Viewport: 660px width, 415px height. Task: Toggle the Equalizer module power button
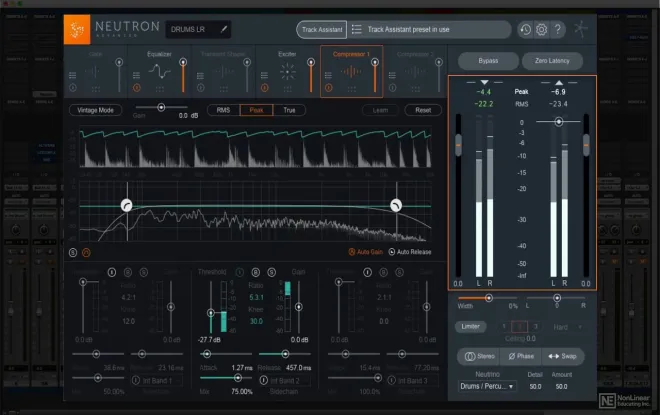(136, 88)
